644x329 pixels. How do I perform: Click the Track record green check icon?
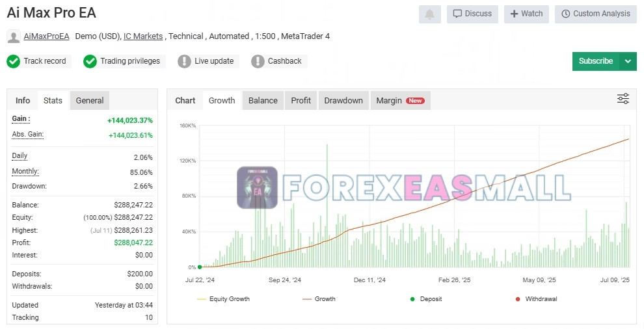(13, 61)
